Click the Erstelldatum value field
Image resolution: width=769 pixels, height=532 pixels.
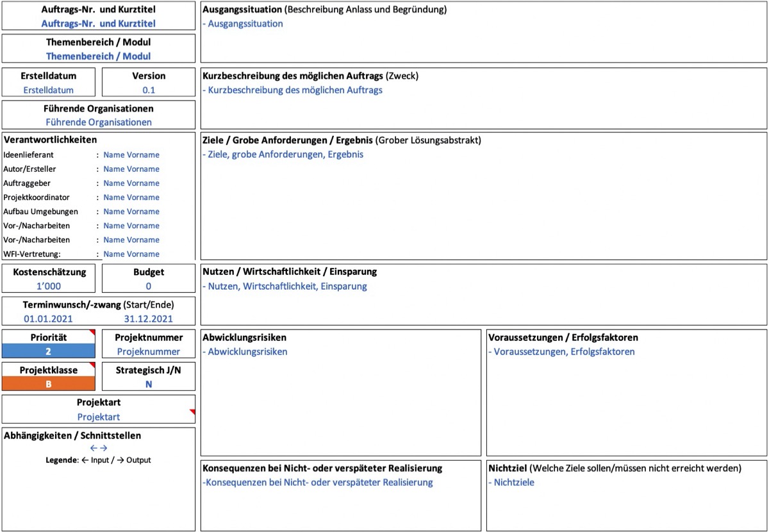48,90
